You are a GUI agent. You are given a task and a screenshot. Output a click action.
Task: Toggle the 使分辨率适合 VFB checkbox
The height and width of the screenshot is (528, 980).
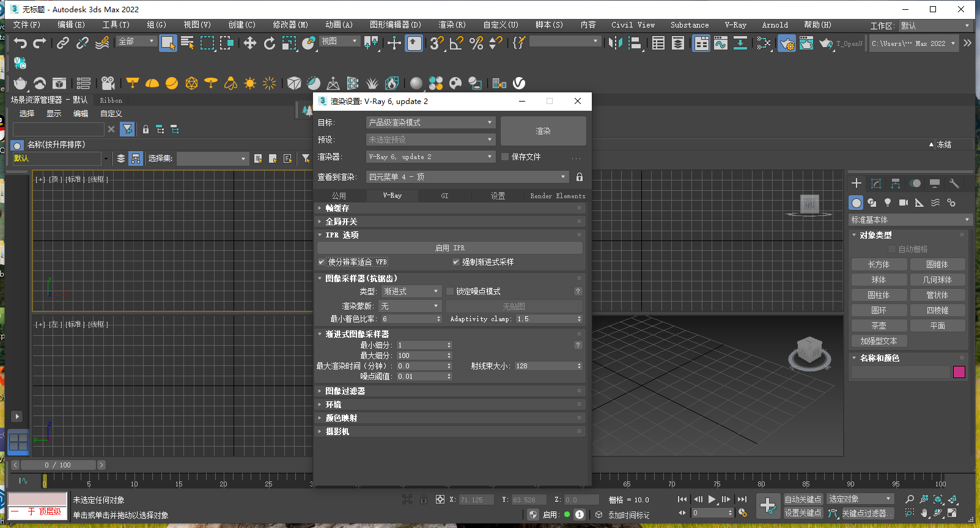322,262
